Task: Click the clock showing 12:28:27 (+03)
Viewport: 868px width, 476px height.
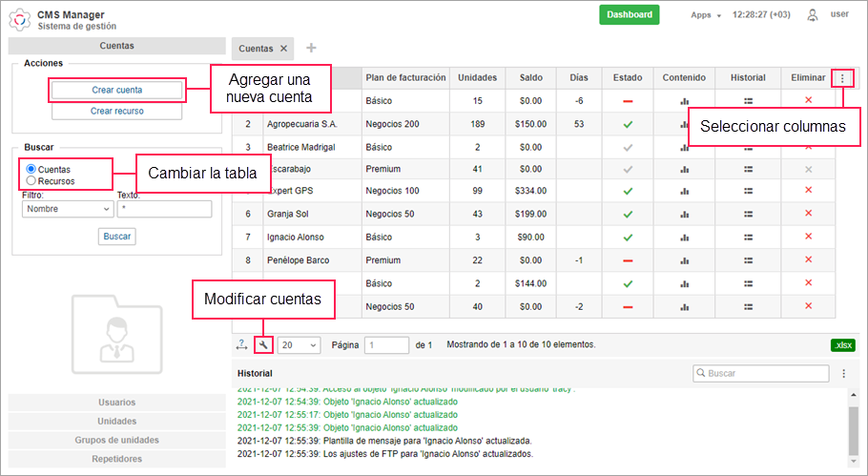Action: [x=761, y=15]
